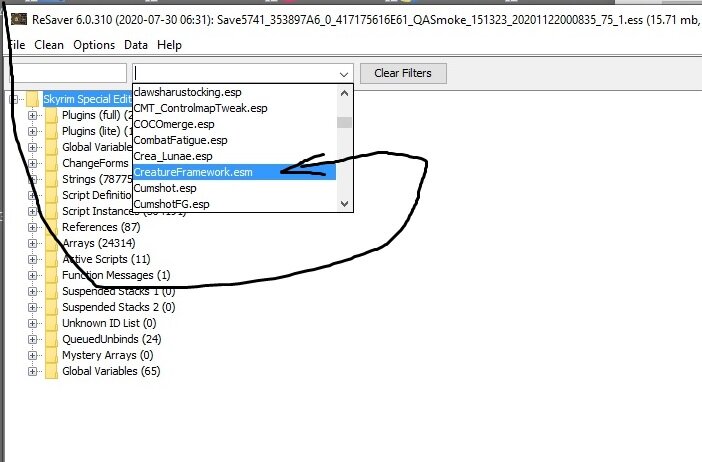Expand the Mystery Arrays (0) node

tap(32, 355)
